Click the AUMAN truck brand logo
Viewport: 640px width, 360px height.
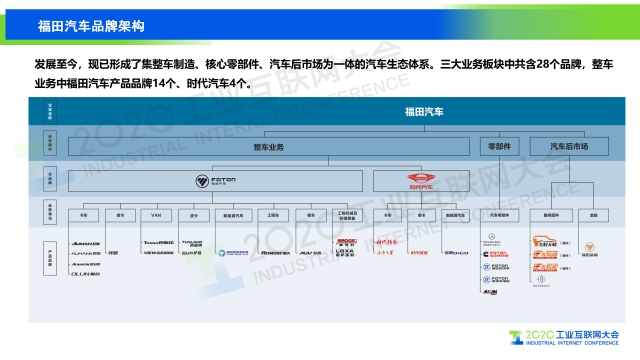(86, 244)
